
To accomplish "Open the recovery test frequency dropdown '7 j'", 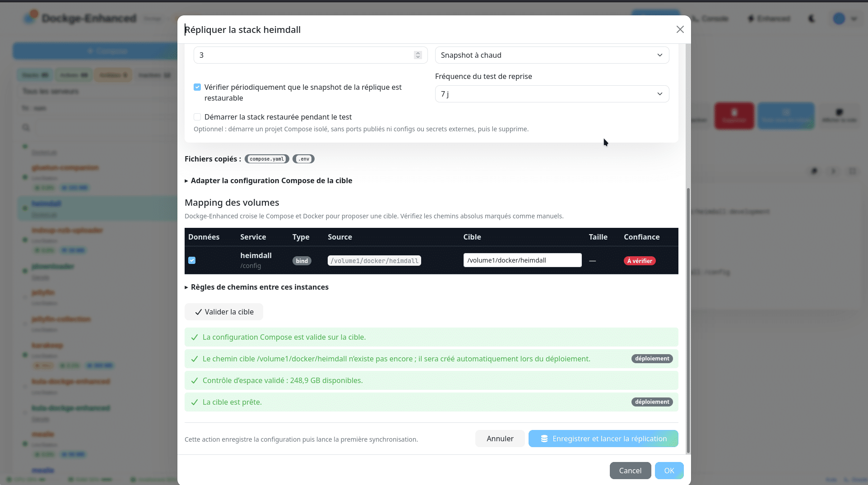I will point(552,94).
